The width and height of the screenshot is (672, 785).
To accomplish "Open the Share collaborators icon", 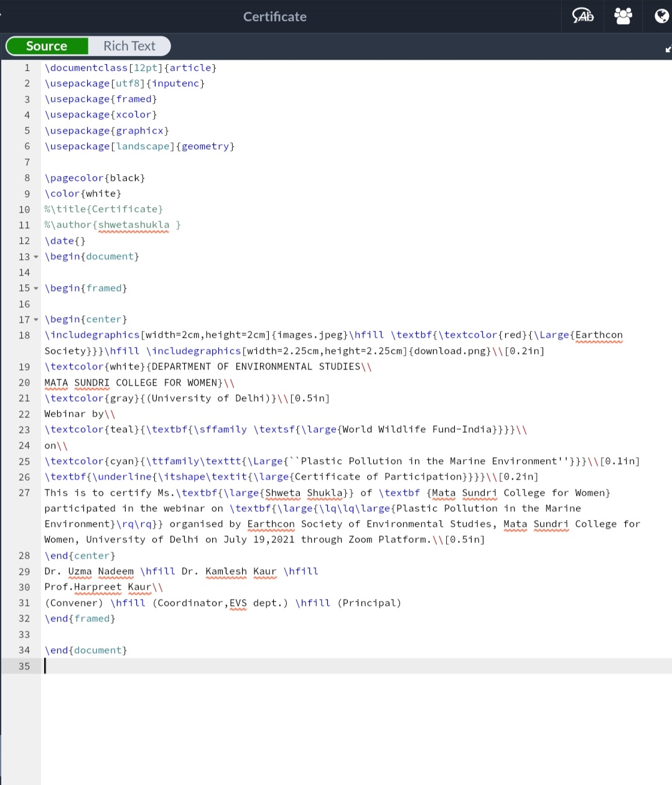I will tap(623, 16).
